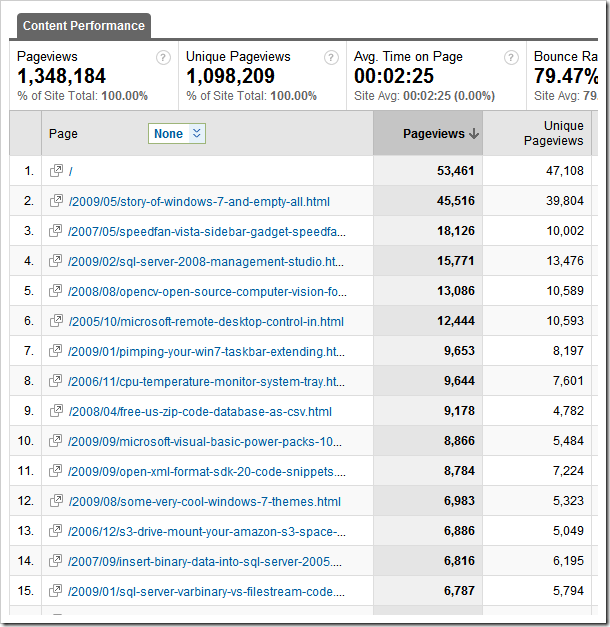The height and width of the screenshot is (627, 610).
Task: Open external icon for opencv-open-source row
Action: (57, 291)
